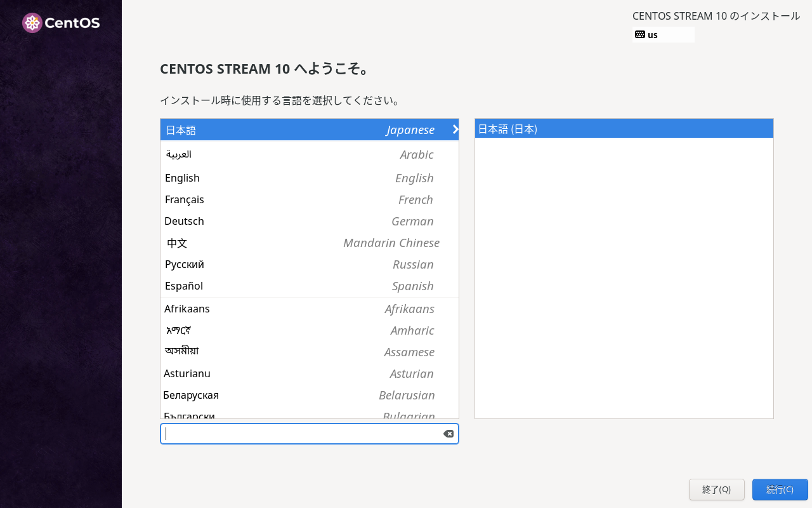
Task: Select Français language entry
Action: pos(309,199)
